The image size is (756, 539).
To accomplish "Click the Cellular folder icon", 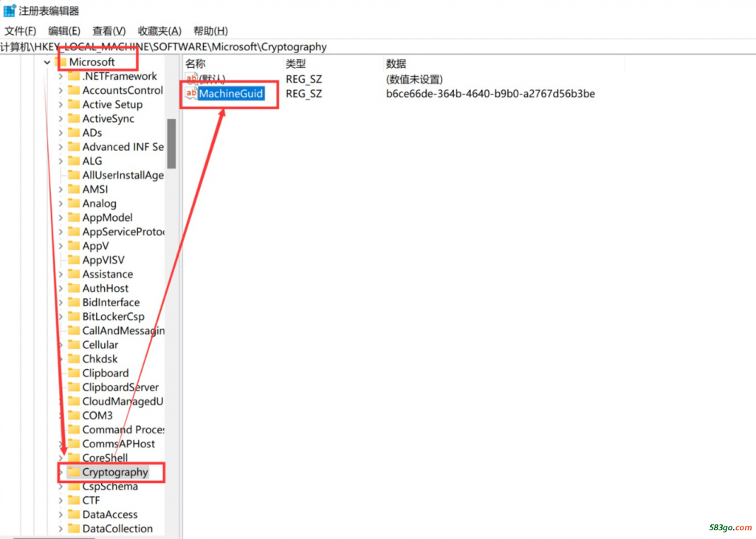I will click(74, 345).
